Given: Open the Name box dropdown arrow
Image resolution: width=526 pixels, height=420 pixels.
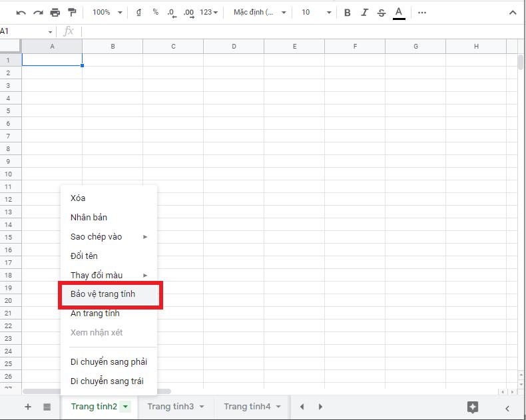Looking at the screenshot, I should tap(50, 32).
